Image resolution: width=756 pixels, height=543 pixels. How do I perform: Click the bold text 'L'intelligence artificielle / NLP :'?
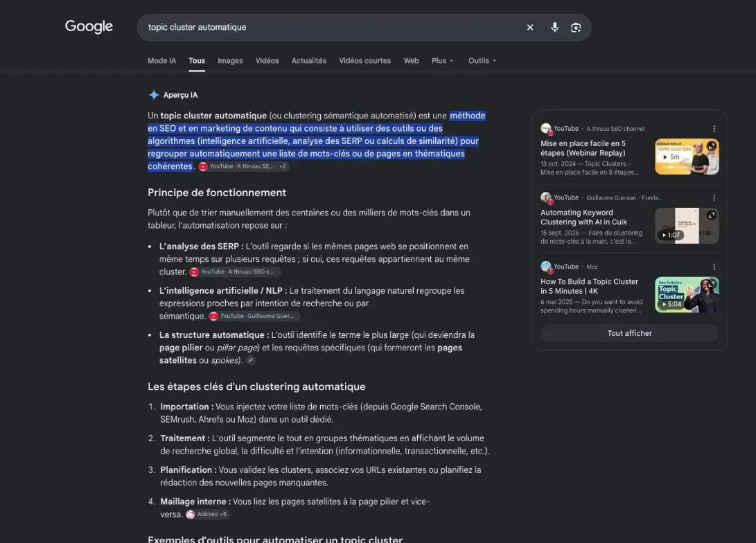pos(223,290)
